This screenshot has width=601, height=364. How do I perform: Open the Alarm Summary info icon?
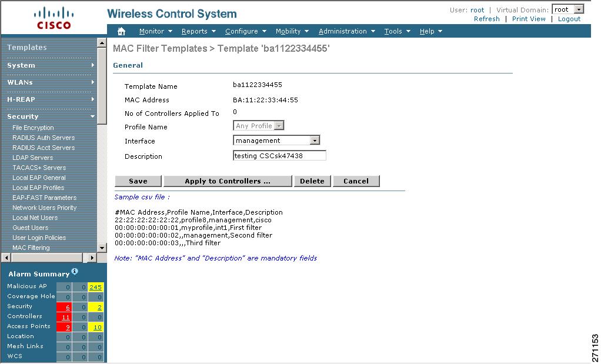coord(75,271)
